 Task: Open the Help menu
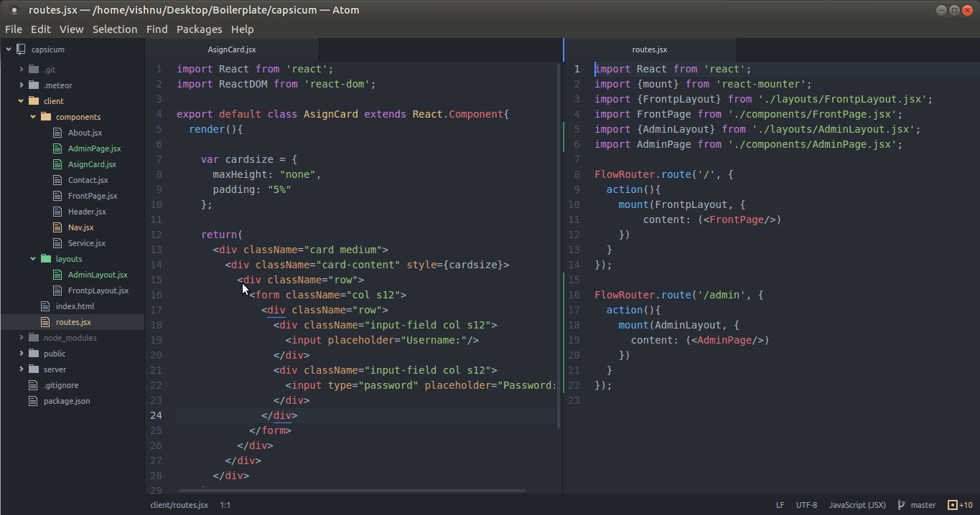pyautogui.click(x=242, y=29)
